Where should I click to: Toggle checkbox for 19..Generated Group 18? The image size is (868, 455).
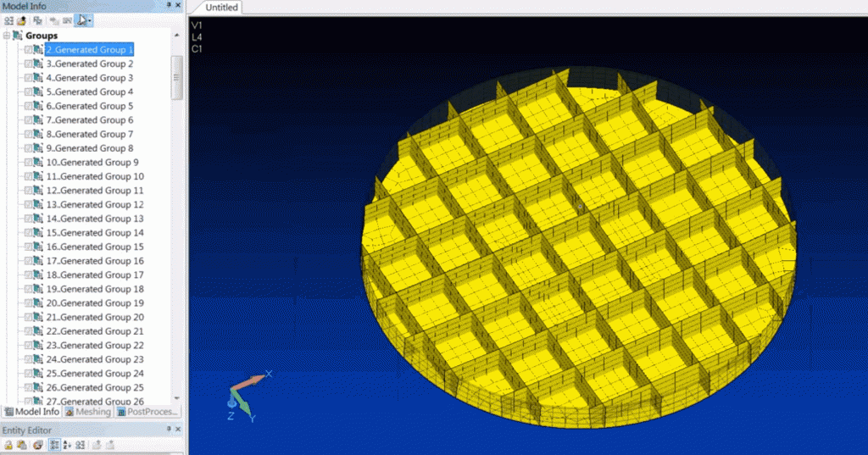[x=28, y=289]
